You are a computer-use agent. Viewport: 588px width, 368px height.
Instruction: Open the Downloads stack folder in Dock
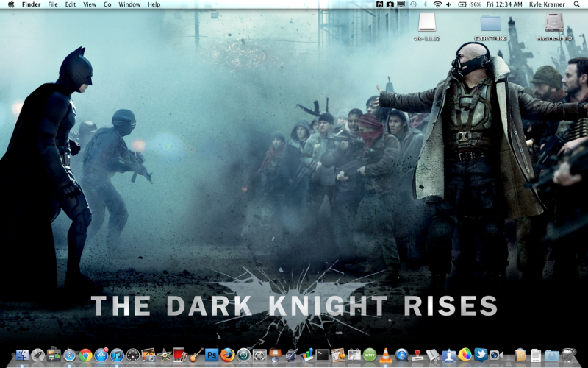[552, 355]
